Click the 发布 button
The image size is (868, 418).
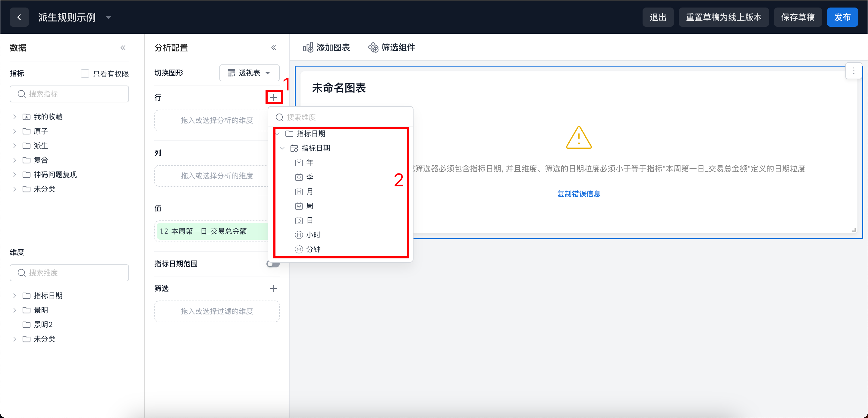[842, 17]
